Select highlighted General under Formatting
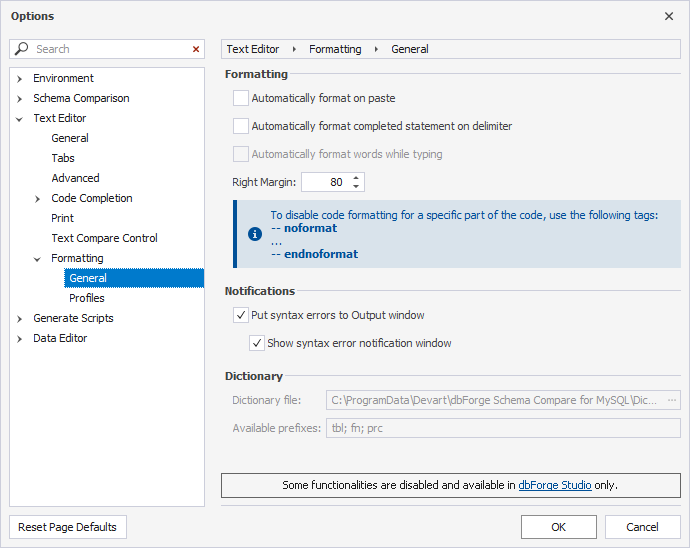Image resolution: width=690 pixels, height=548 pixels. tap(134, 278)
